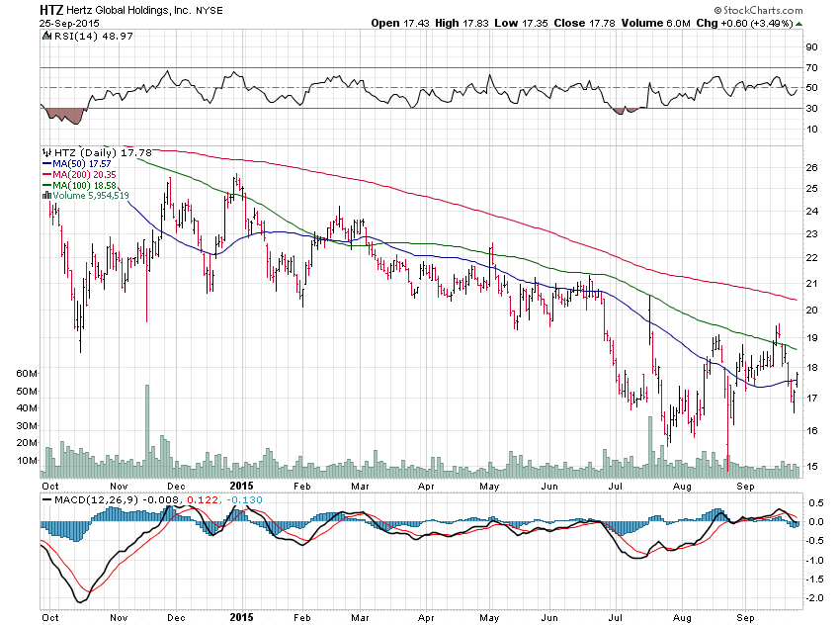Screen dimensions: 840x626
Task: Click the MACD(12,26,9) -0.008 label
Action: [x=117, y=500]
